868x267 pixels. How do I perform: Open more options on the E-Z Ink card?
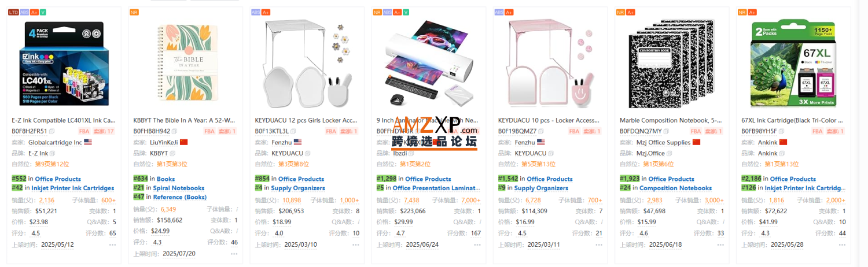(113, 245)
